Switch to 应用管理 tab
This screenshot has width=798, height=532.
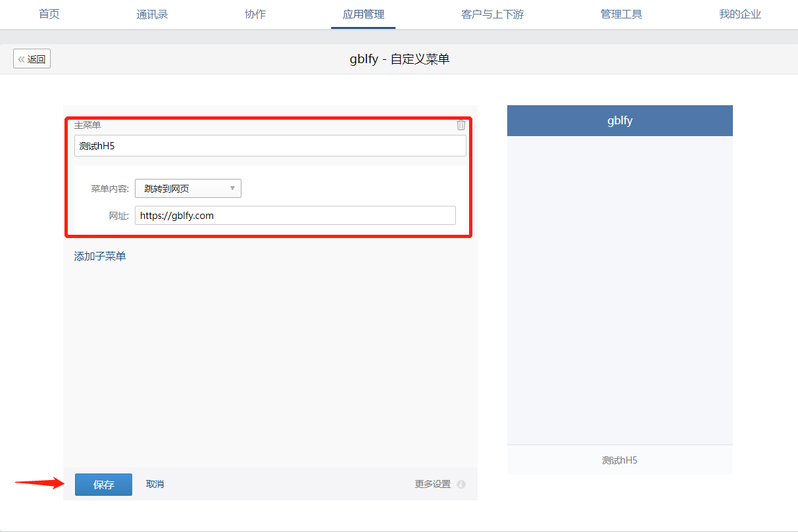click(x=363, y=14)
